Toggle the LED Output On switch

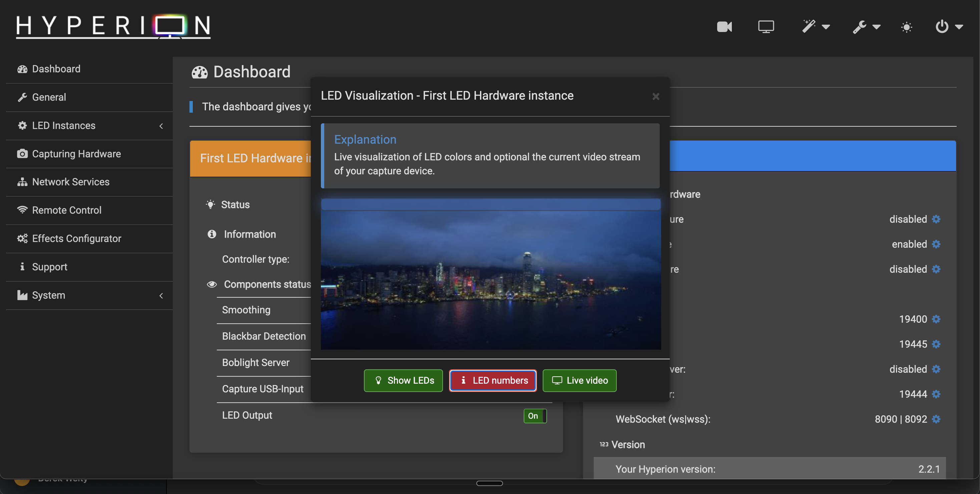(x=535, y=416)
